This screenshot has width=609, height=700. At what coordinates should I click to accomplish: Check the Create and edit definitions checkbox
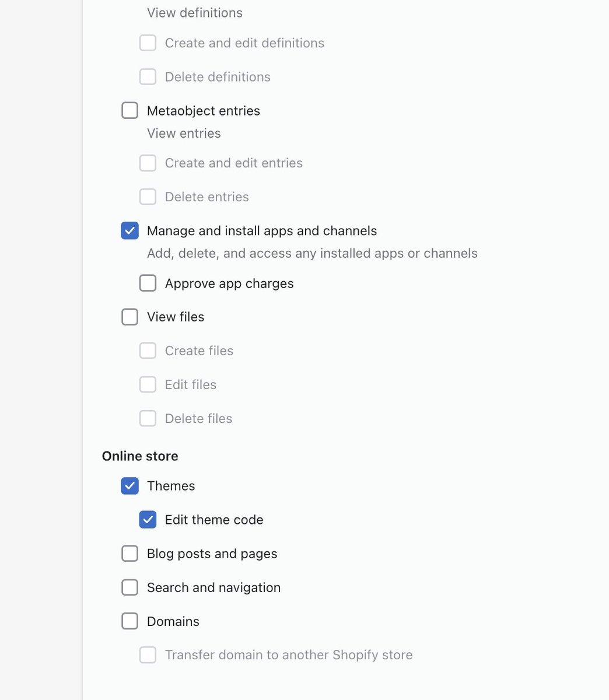148,43
